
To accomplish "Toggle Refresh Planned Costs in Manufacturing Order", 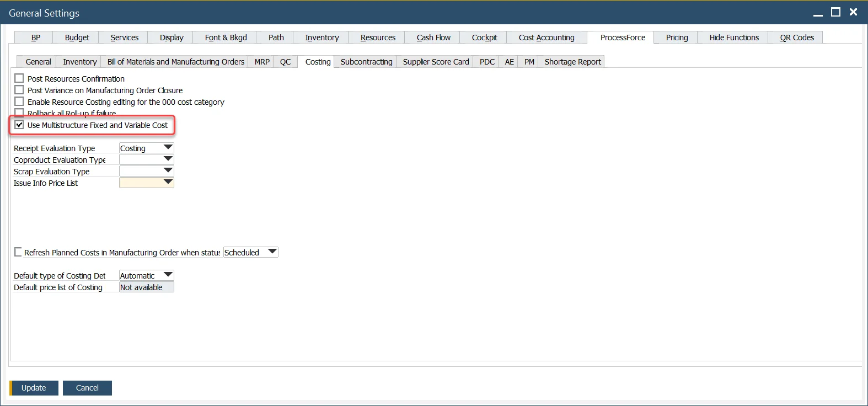I will coord(18,252).
